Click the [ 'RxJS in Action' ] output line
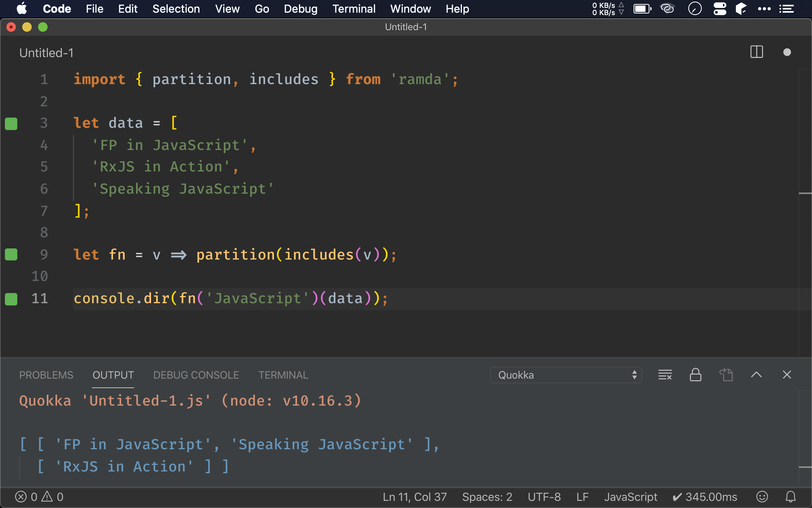This screenshot has height=508, width=812. [x=133, y=467]
